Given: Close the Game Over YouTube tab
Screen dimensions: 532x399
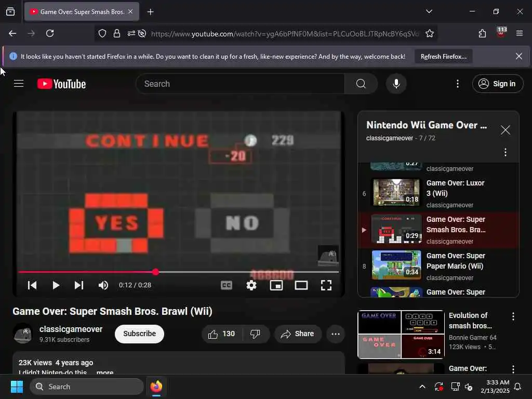Looking at the screenshot, I should [x=130, y=11].
